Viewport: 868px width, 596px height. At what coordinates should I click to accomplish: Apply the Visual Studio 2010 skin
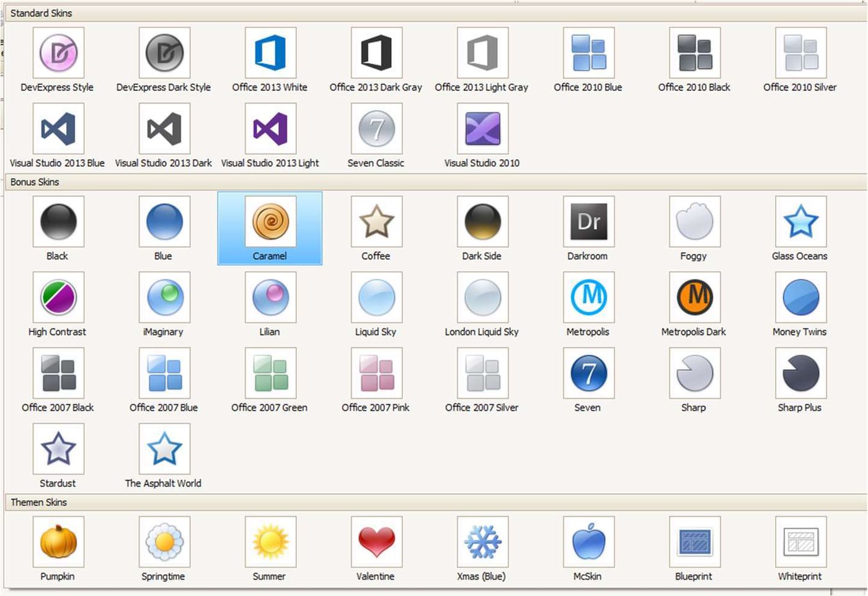coord(482,128)
